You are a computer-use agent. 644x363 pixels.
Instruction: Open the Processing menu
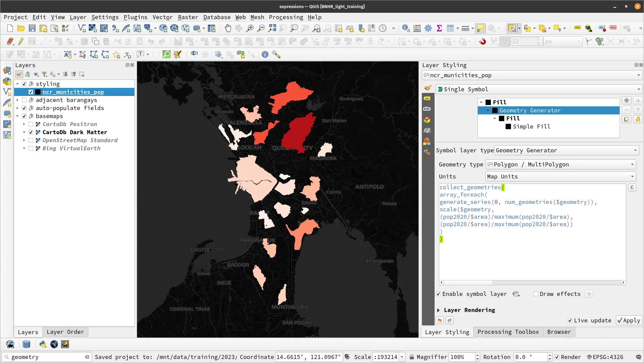[286, 17]
